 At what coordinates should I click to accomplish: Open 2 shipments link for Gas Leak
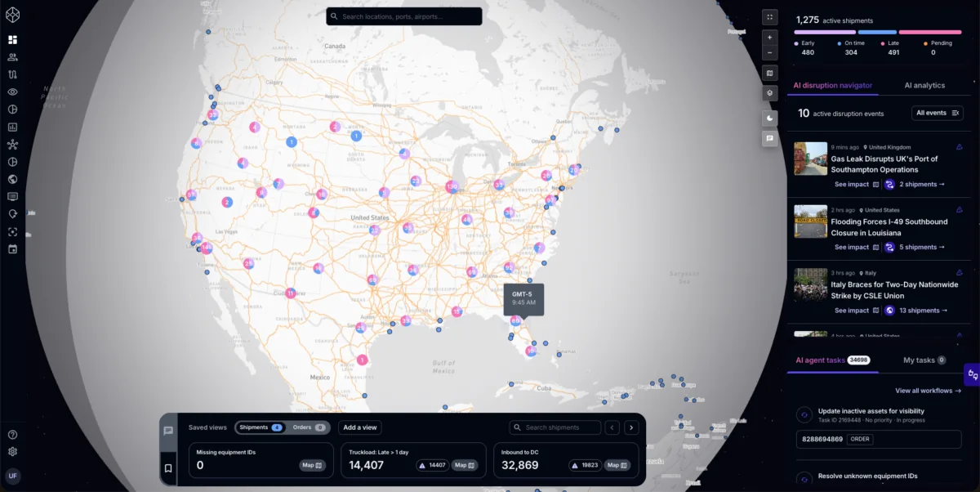[x=922, y=185]
